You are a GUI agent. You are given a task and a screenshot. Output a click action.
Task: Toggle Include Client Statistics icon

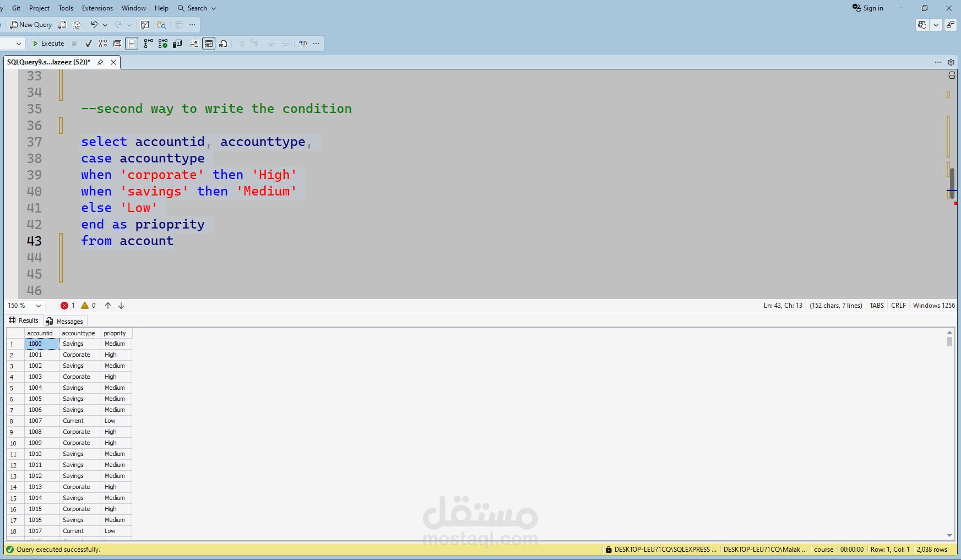(177, 44)
